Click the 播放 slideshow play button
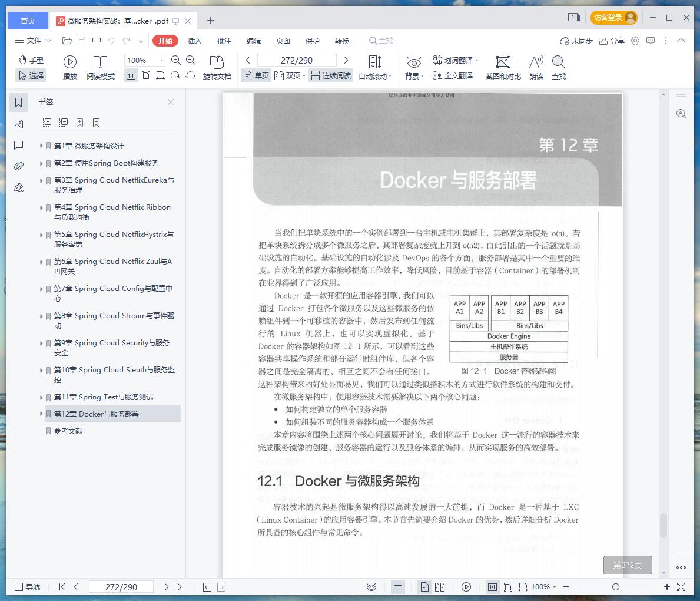The height and width of the screenshot is (601, 700). 70,68
